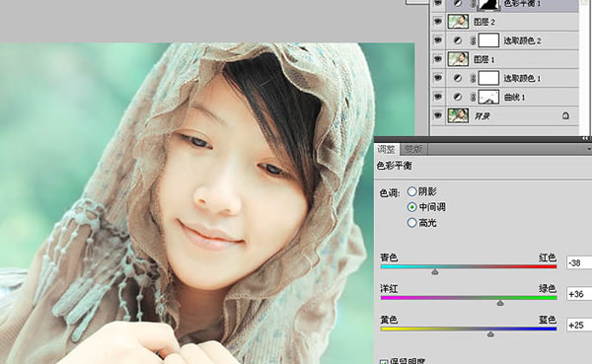The height and width of the screenshot is (364, 592).
Task: Collapse panel with double-arrow icon
Action: [586, 139]
